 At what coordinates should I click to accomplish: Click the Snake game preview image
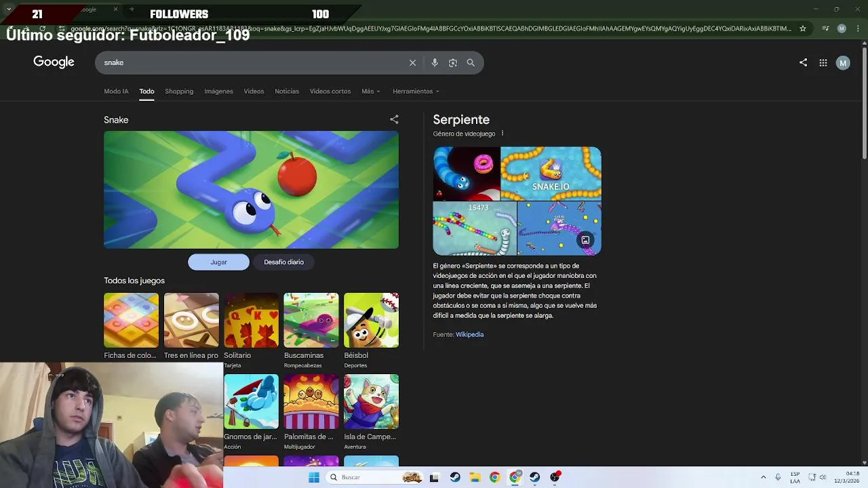pos(251,190)
